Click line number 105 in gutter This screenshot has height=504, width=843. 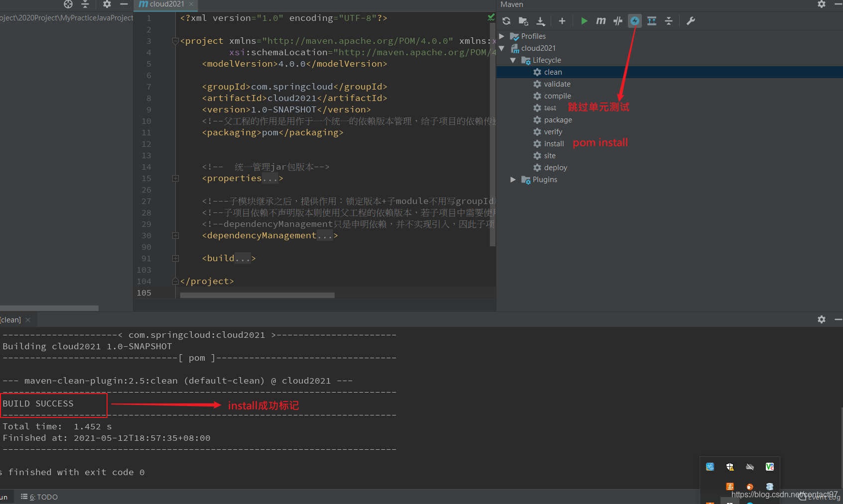pos(144,293)
